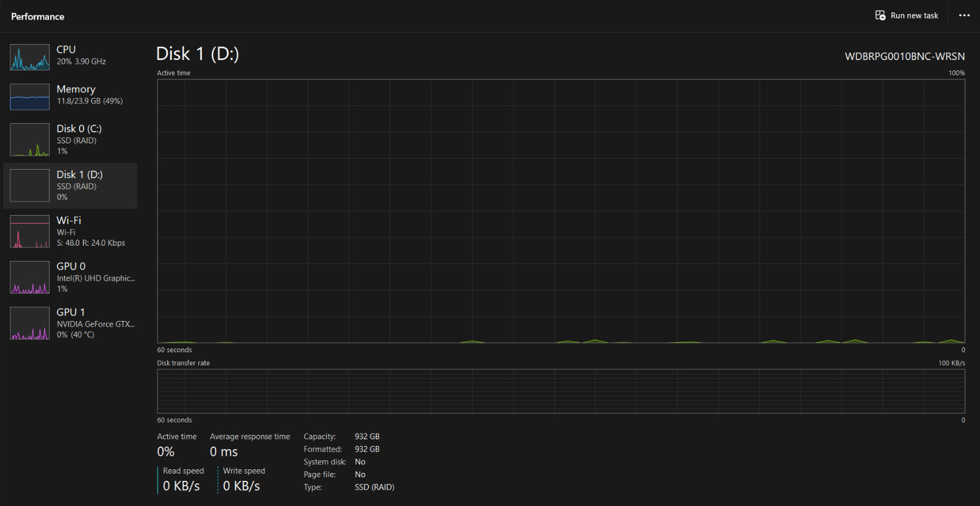Select Disk 0 (C:) in sidebar

tap(70, 140)
